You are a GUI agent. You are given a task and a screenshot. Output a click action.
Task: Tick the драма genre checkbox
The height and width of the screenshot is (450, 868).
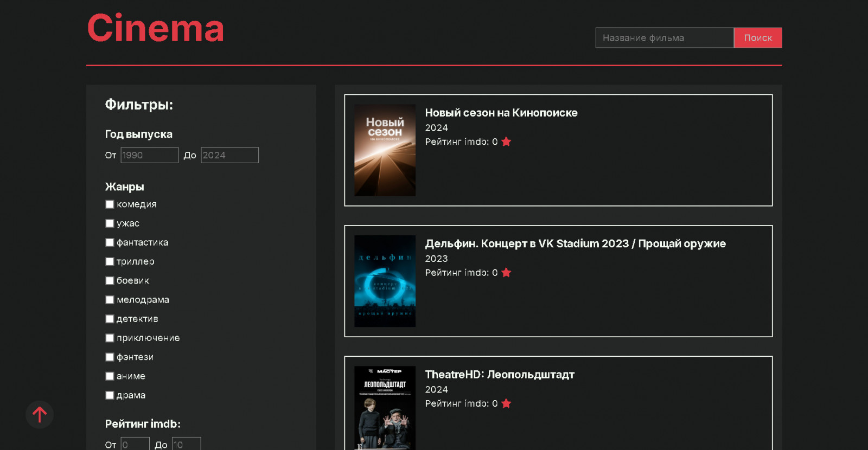click(110, 395)
